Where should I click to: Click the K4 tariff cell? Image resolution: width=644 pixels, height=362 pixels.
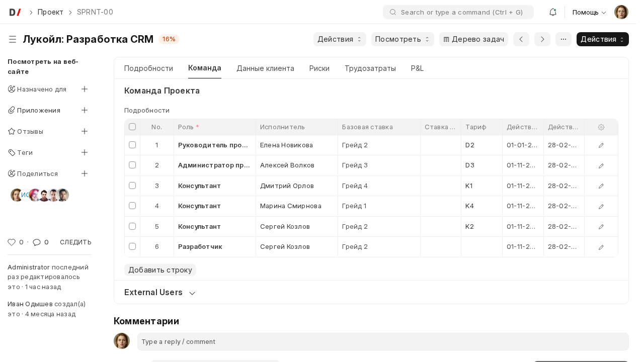481,206
